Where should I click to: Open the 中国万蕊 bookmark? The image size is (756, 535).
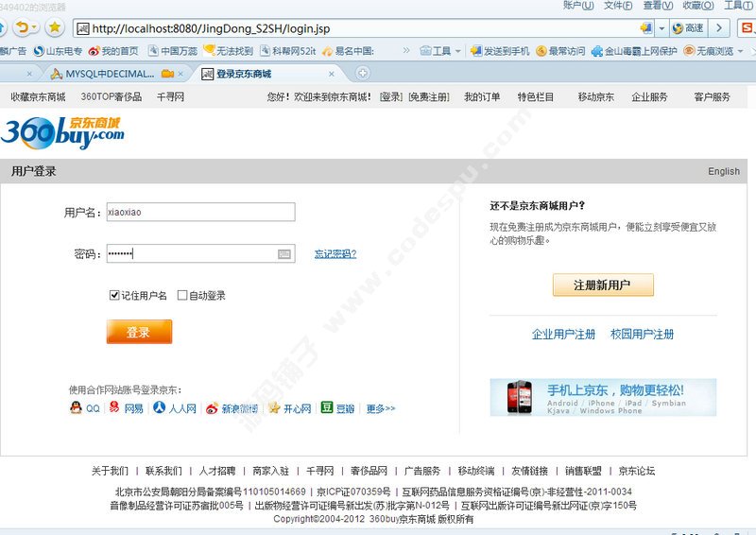coord(173,51)
